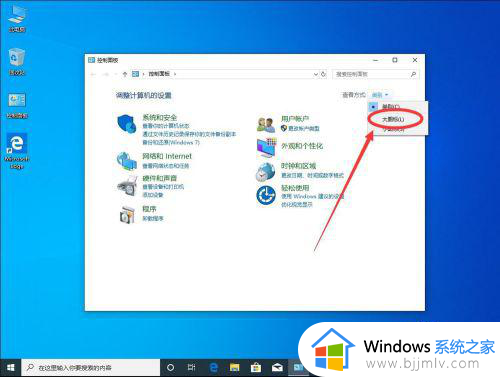Screen dimensions: 500x377
Task: Open the Programs category icon
Action: point(127,214)
